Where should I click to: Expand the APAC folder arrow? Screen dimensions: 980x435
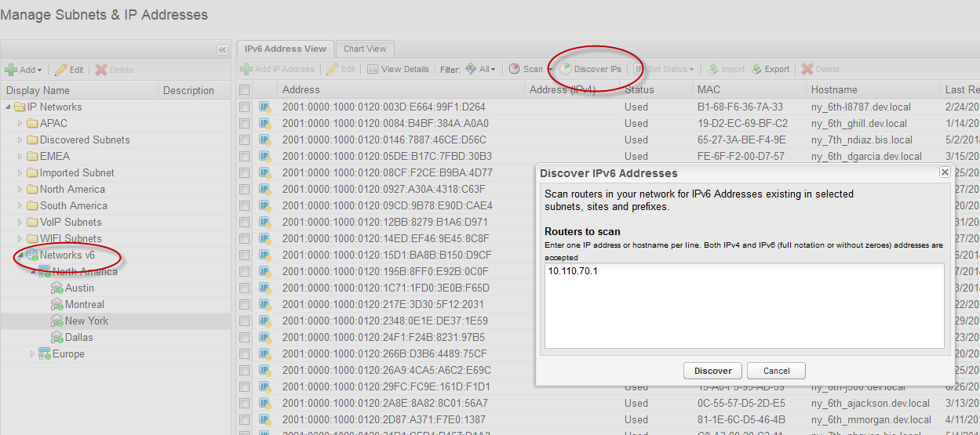click(20, 123)
